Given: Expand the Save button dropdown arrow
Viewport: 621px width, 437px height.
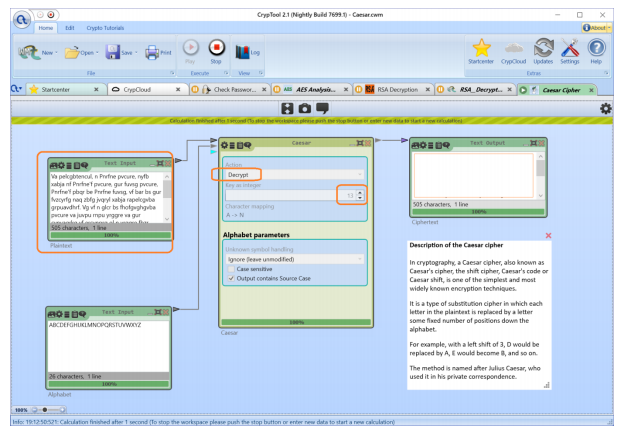Looking at the screenshot, I should tap(136, 53).
